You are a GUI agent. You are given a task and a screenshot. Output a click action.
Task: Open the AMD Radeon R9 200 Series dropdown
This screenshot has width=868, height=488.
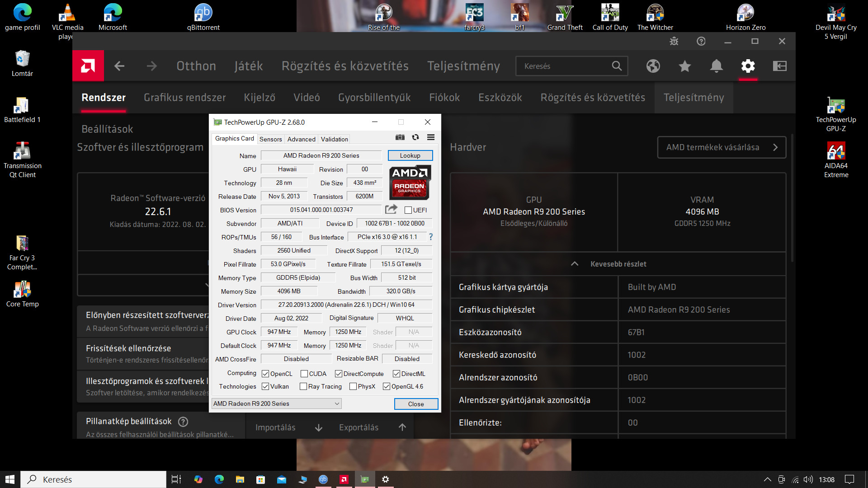point(276,404)
